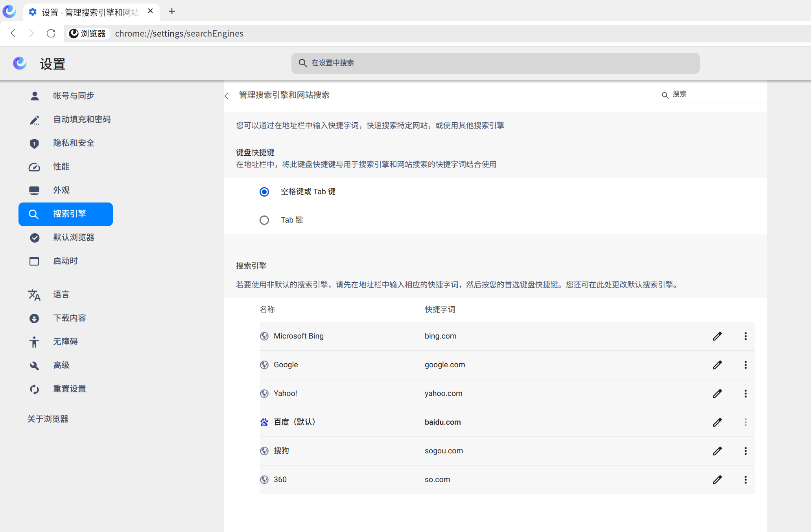
Task: Go back from 管理搜索引擎和网站搜索 page
Action: (x=227, y=96)
